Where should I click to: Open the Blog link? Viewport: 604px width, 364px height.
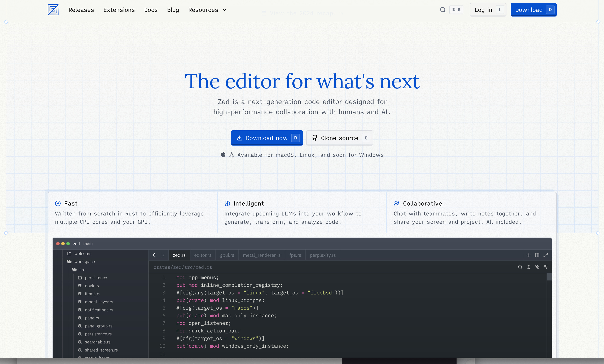(x=173, y=10)
